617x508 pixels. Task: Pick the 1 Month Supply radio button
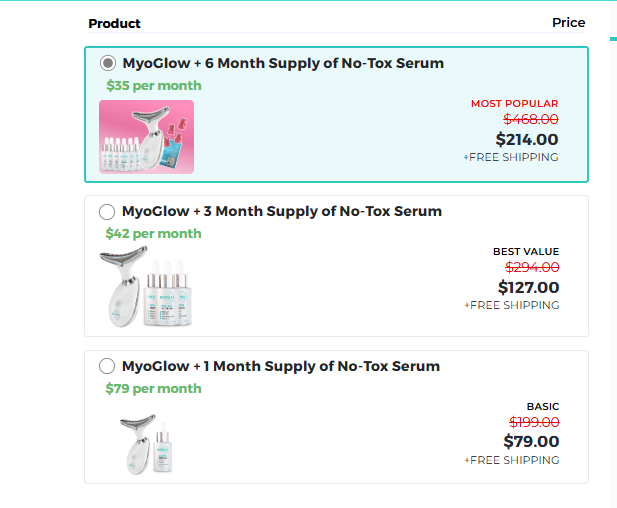108,366
